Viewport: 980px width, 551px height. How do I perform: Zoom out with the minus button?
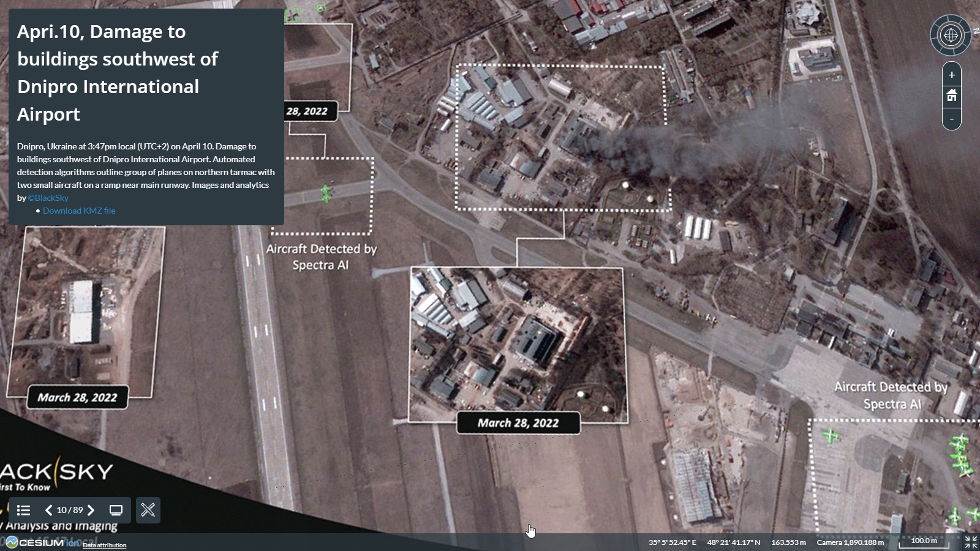tap(951, 118)
